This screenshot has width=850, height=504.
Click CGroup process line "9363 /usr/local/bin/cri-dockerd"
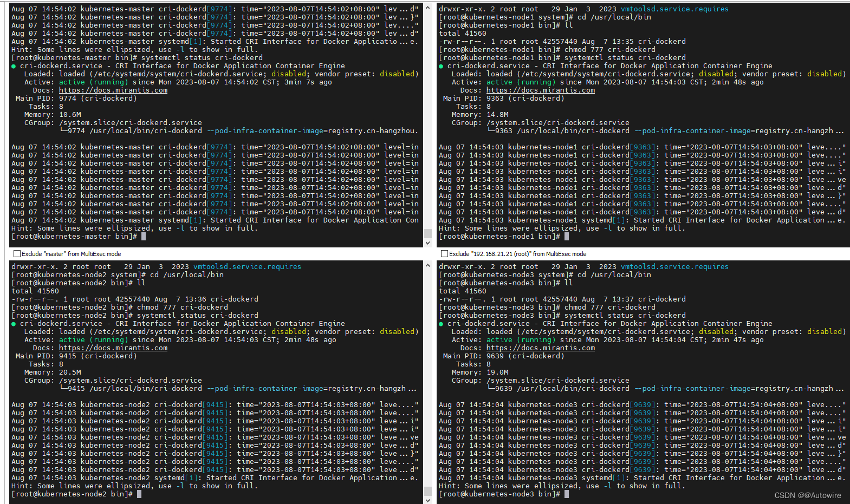(665, 131)
